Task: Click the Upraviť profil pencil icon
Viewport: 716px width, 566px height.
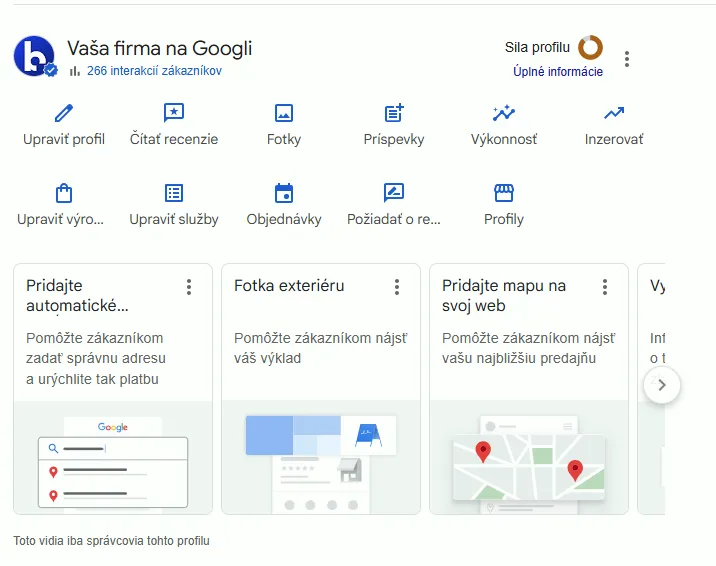Action: [64, 113]
